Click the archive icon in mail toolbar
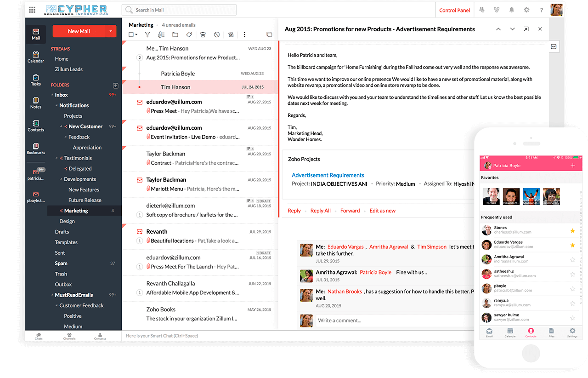The height and width of the screenshot is (378, 588). point(231,34)
